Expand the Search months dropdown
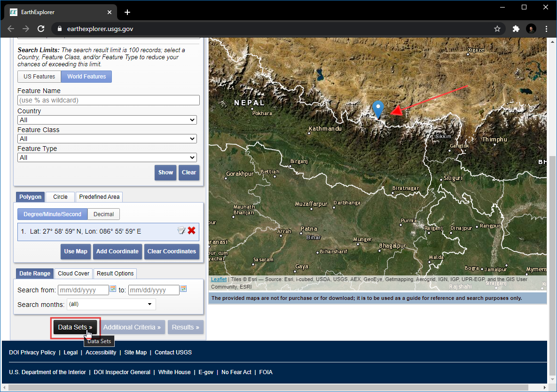This screenshot has width=557, height=392. 111,304
